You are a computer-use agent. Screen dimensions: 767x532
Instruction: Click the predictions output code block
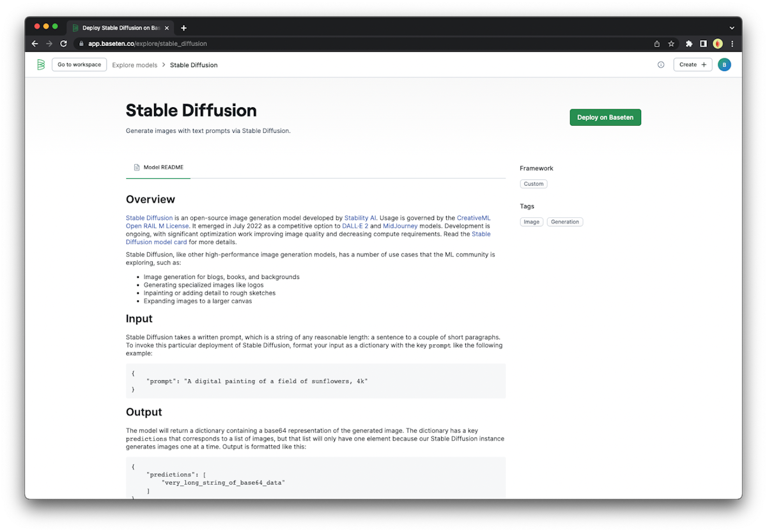click(316, 478)
